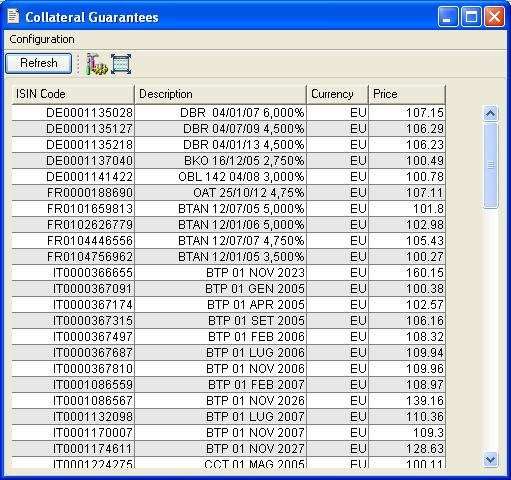
Task: Click the Description column header
Action: click(220, 94)
